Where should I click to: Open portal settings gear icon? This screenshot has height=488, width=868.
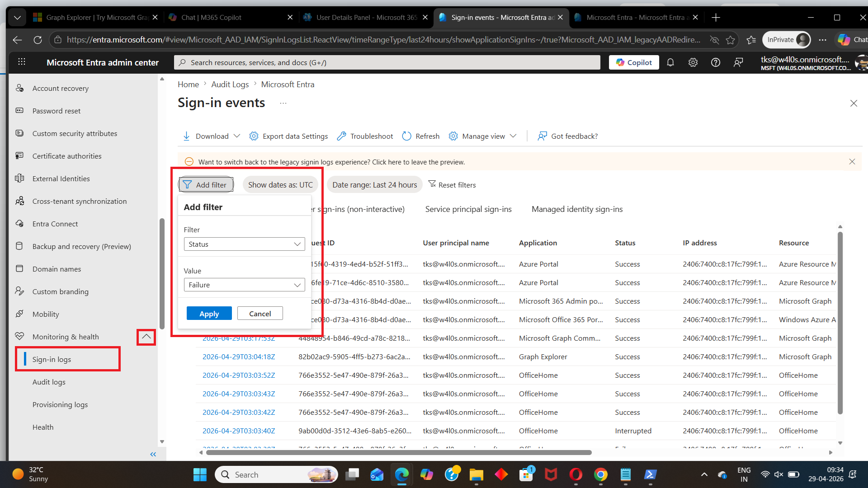pos(693,62)
